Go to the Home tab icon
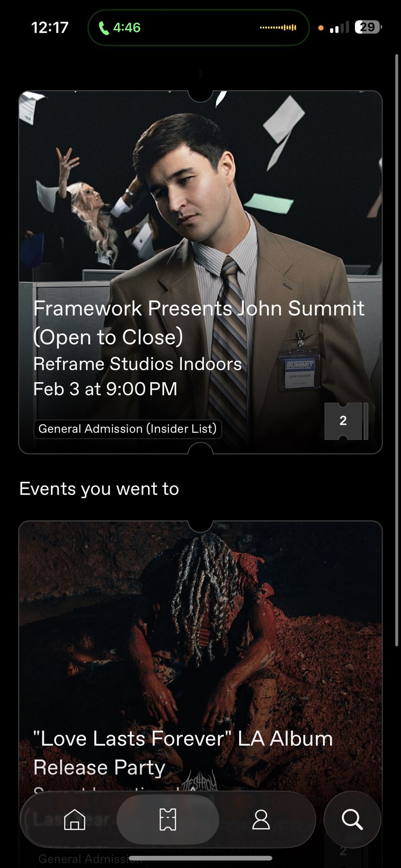Image resolution: width=401 pixels, height=868 pixels. point(75,819)
